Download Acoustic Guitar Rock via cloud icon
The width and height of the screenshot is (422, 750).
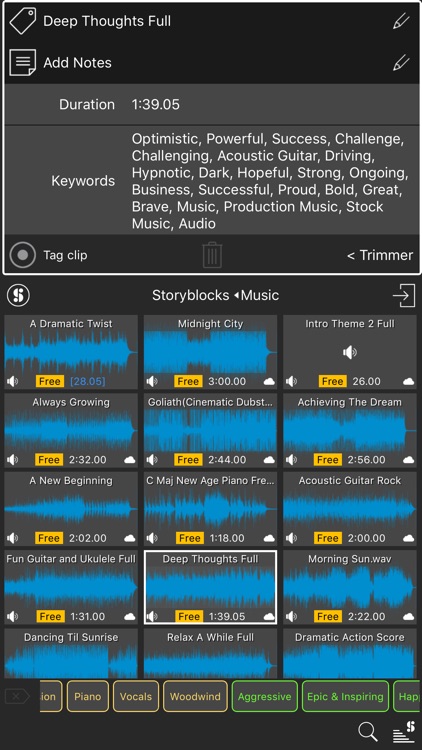[x=408, y=538]
